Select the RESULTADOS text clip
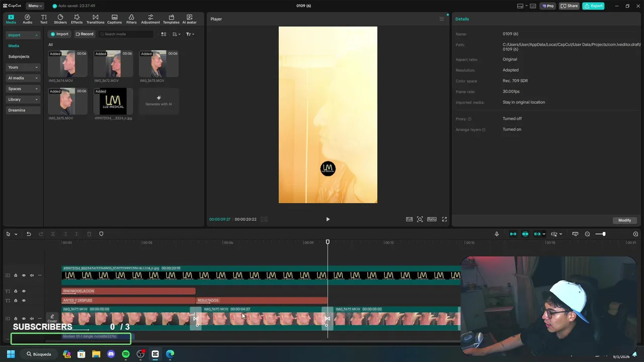This screenshot has width=644, height=362. [x=262, y=301]
